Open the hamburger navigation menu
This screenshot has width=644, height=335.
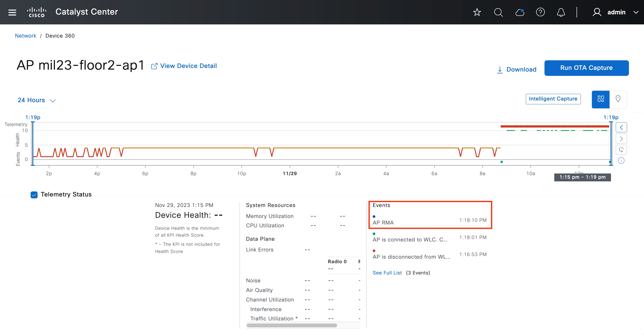[12, 12]
